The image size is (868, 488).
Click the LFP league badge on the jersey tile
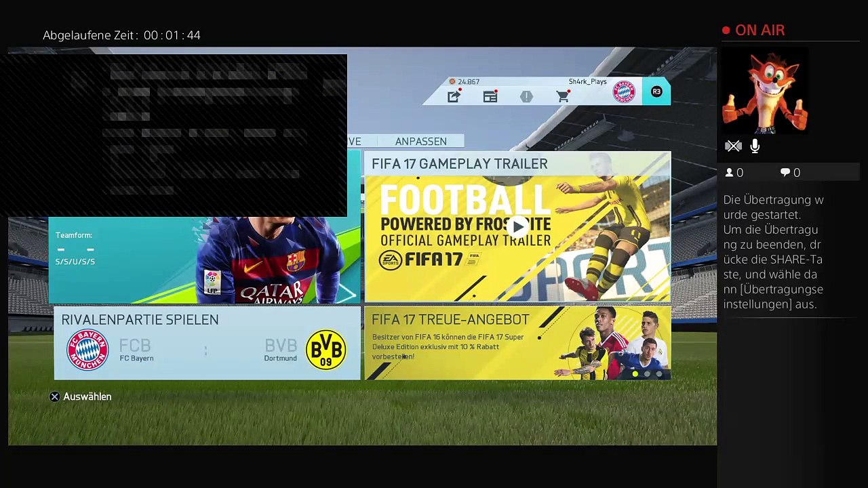(x=212, y=282)
